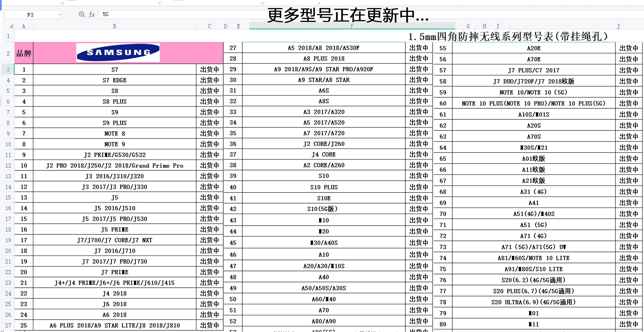Select the A51 (5G) cell
The image size is (644, 332).
pyautogui.click(x=534, y=225)
